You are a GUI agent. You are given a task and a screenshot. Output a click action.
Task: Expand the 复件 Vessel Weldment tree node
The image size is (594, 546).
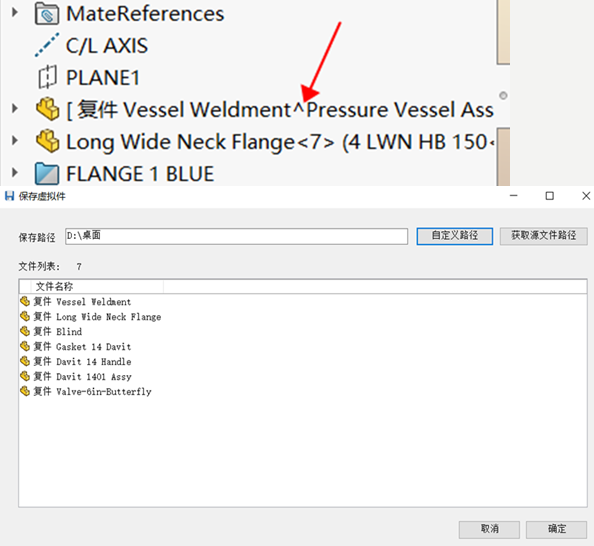[x=14, y=109]
